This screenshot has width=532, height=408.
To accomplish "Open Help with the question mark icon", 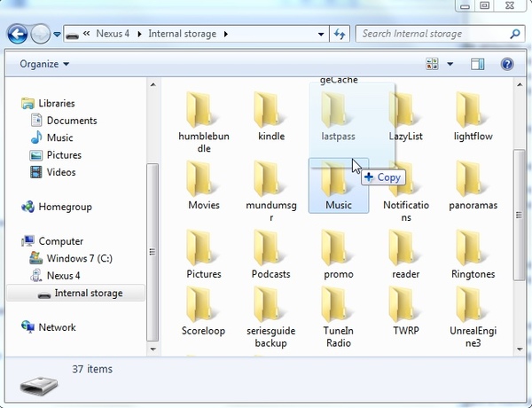I will pos(507,64).
